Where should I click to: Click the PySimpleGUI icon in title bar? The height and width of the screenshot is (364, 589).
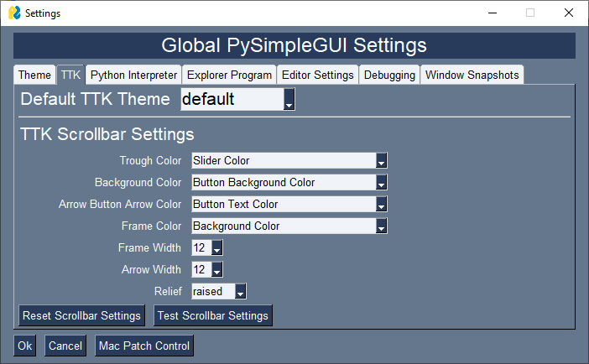(x=14, y=13)
